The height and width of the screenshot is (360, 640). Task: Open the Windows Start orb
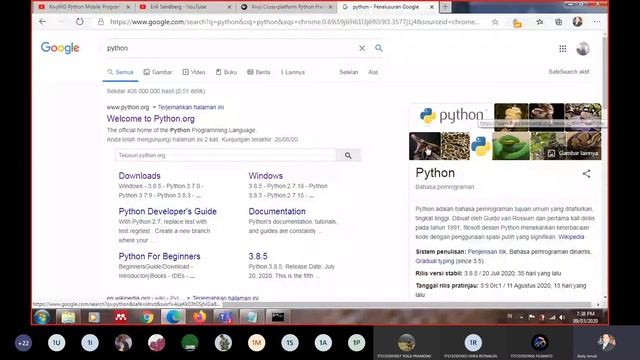tap(42, 317)
